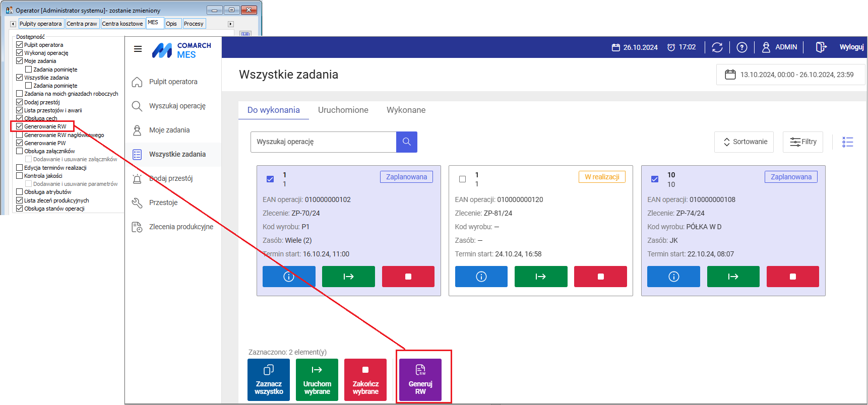
Task: Toggle Edycja terminów realizacji checkbox
Action: click(x=20, y=168)
